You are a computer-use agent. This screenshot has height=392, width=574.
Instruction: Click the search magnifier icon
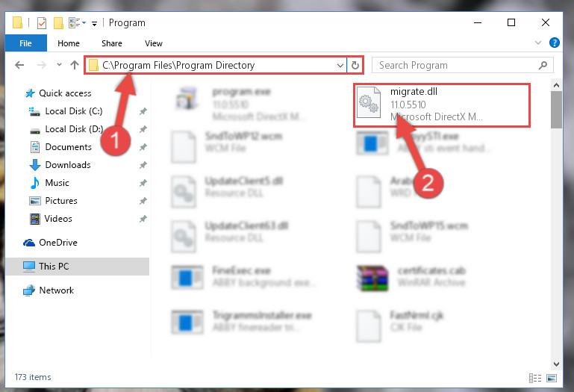click(543, 65)
